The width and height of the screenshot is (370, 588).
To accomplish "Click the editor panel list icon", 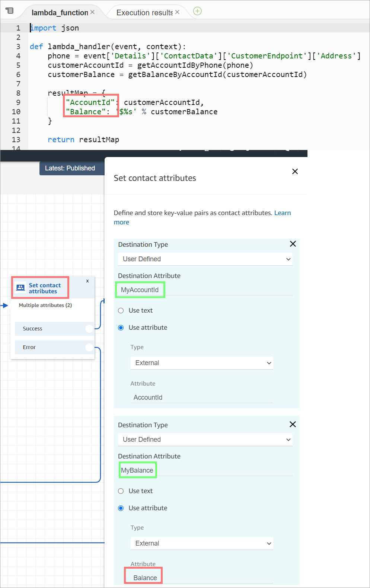I will [10, 10].
